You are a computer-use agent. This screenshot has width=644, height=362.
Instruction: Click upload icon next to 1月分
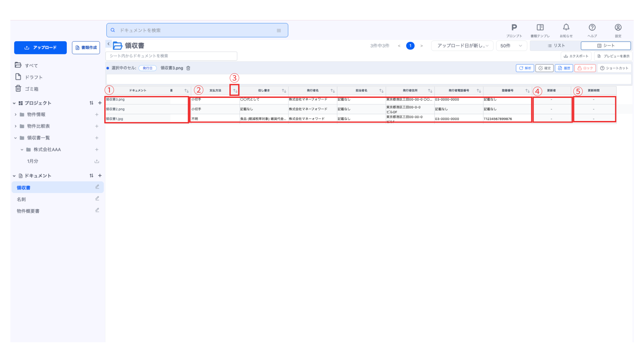pos(97,161)
